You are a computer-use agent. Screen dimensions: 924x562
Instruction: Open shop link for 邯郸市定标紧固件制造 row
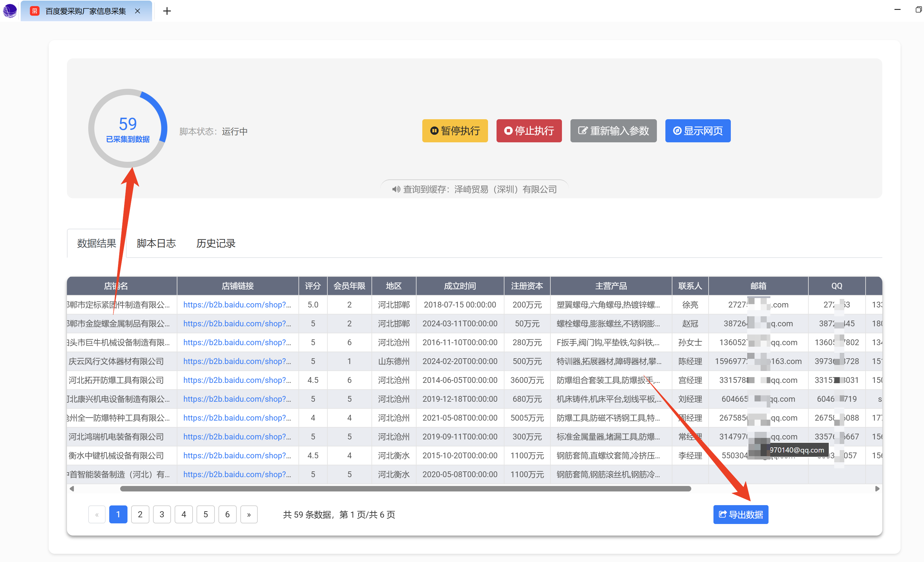237,305
